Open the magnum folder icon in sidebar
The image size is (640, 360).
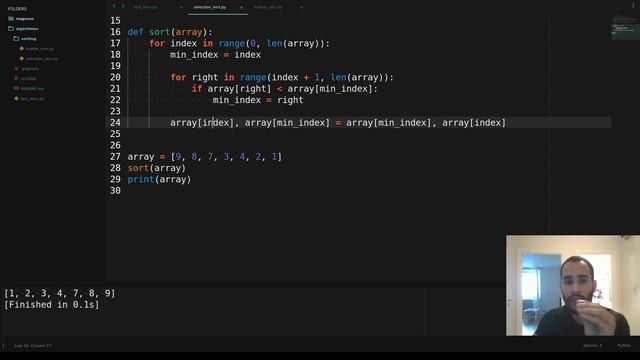tap(11, 19)
